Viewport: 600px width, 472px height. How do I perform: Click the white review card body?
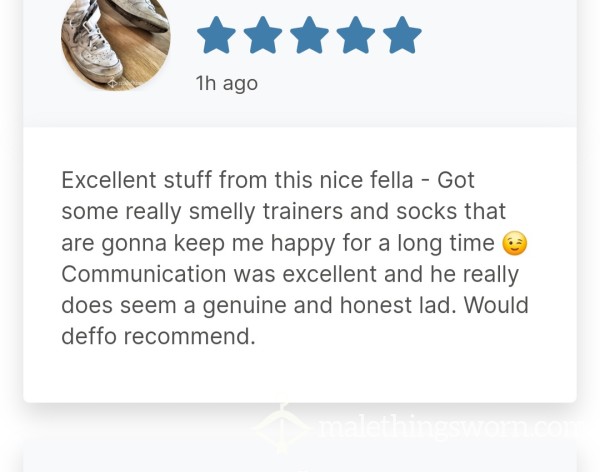pos(300,264)
